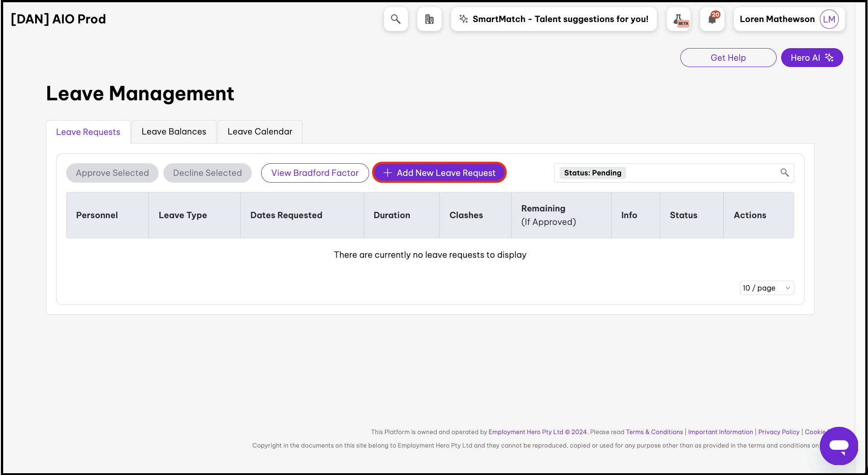868x475 pixels.
Task: Click the search magnifier icon in header
Action: pyautogui.click(x=396, y=19)
